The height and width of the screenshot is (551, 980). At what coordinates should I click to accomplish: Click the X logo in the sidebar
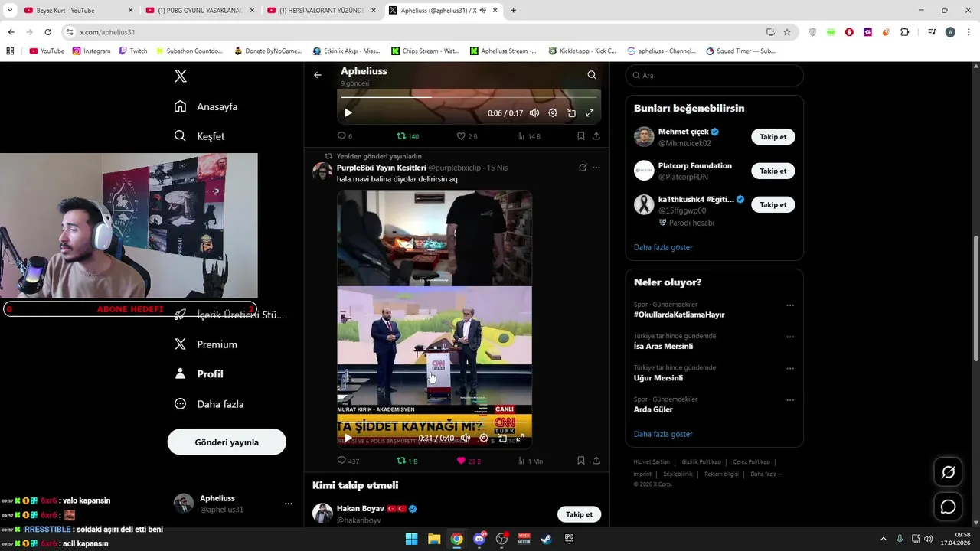click(x=181, y=76)
